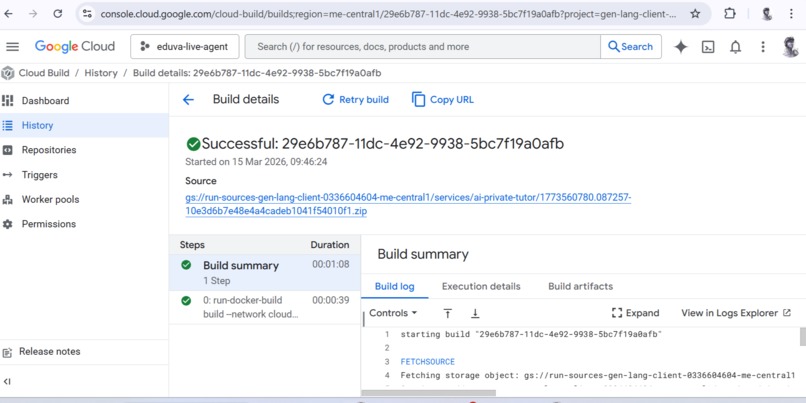
Task: Open Dashboard in sidebar
Action: (x=45, y=101)
